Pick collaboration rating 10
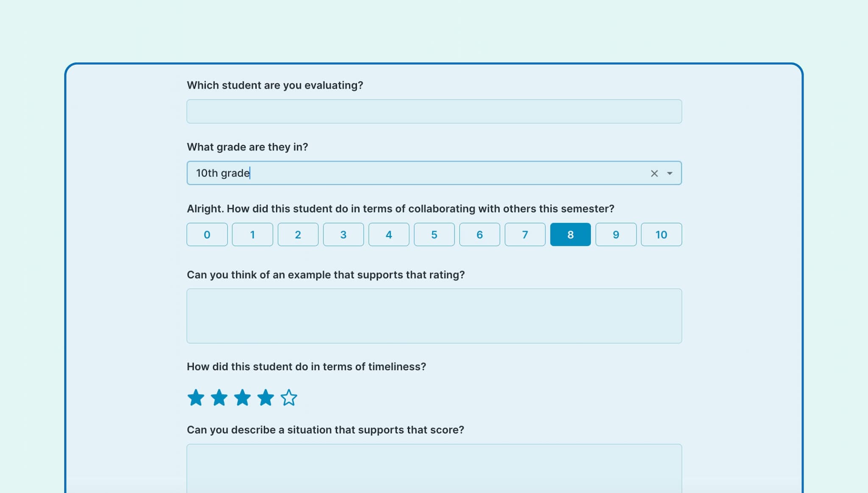 (661, 234)
